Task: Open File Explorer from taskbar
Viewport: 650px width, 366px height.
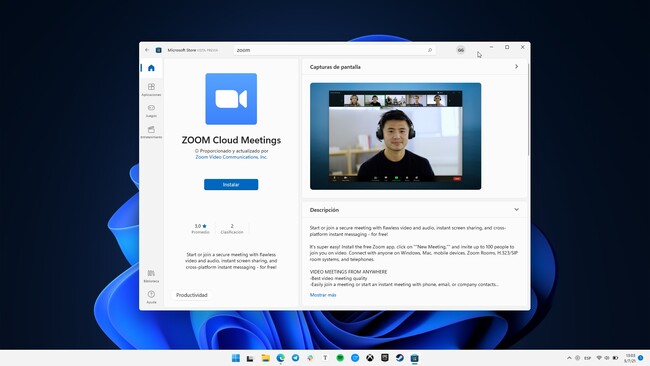Action: (x=265, y=358)
